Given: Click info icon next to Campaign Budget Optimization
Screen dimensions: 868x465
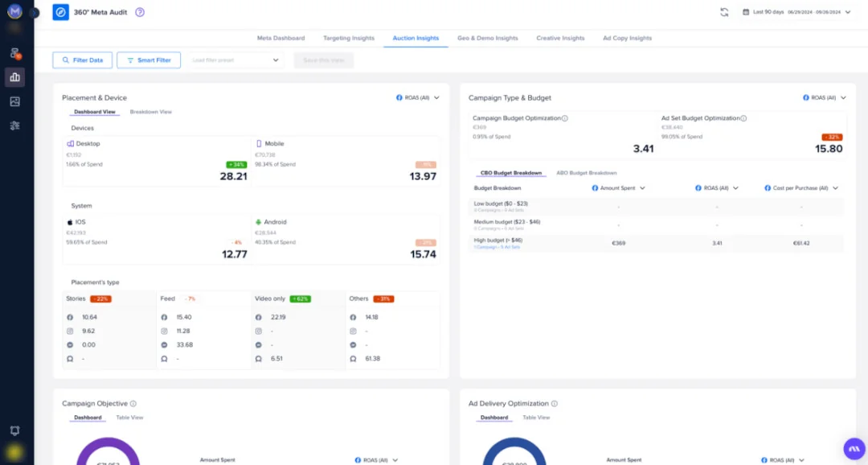Looking at the screenshot, I should [565, 118].
